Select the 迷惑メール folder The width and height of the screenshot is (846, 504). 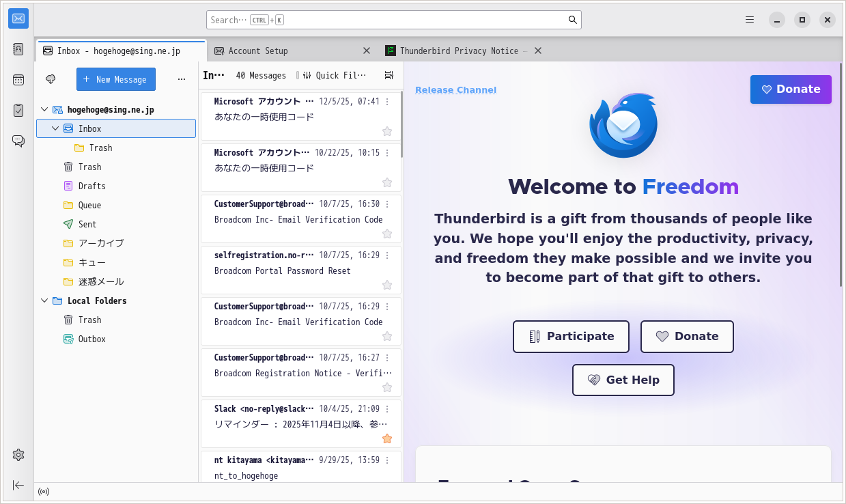pyautogui.click(x=116, y=281)
